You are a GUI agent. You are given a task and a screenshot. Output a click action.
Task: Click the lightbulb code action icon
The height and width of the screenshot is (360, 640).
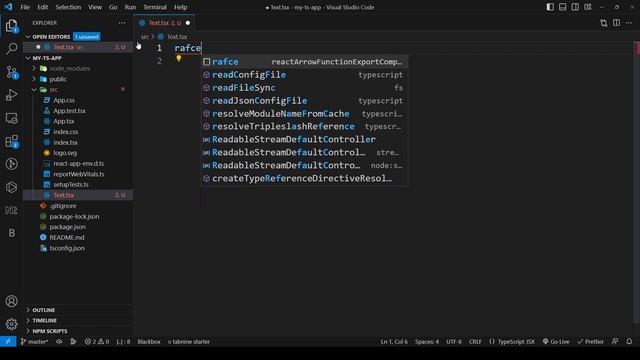coord(178,58)
